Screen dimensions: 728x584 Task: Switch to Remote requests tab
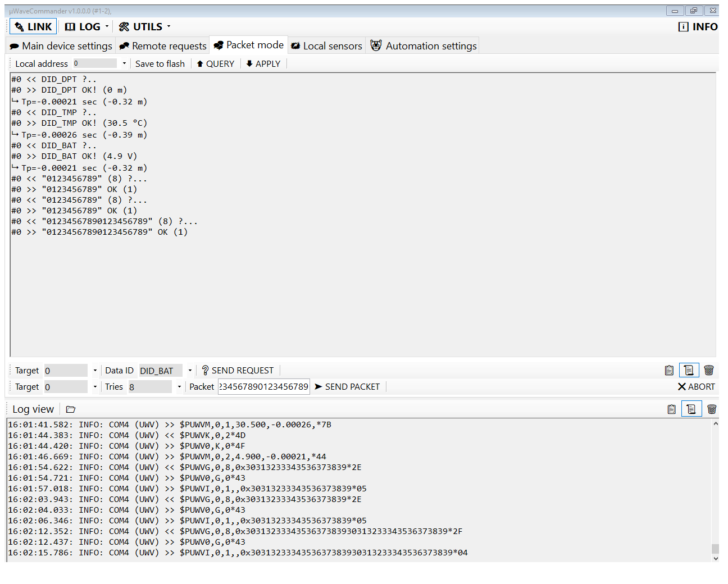pos(163,46)
